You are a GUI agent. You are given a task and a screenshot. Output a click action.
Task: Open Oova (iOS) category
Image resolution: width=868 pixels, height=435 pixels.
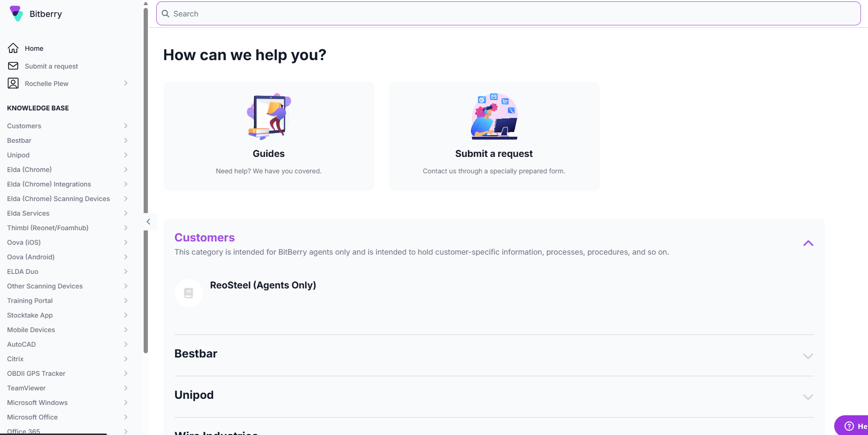pos(24,242)
